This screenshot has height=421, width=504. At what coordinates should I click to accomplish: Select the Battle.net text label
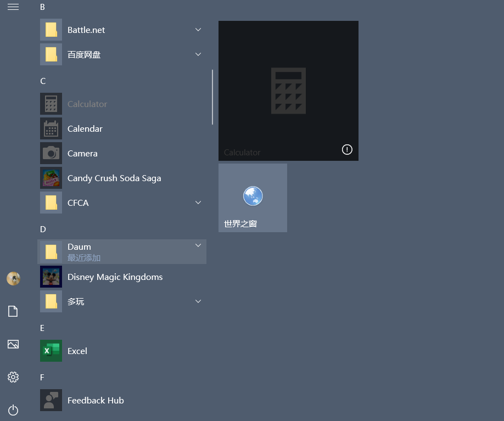(x=86, y=30)
